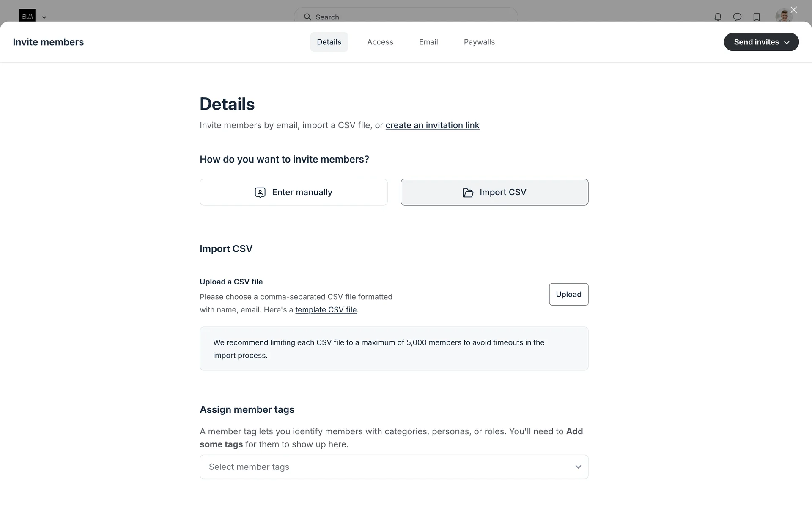This screenshot has width=812, height=508.
Task: Click the Upload button
Action: pos(568,294)
